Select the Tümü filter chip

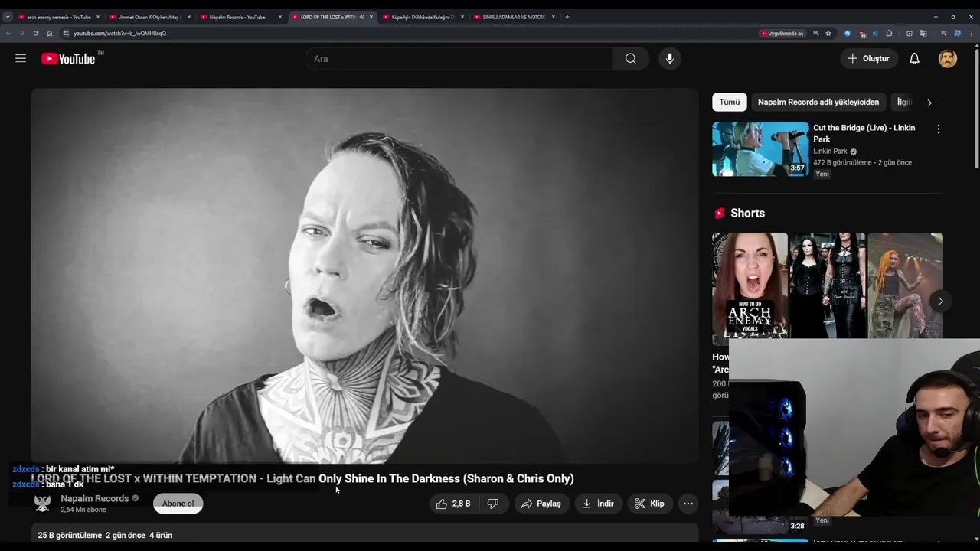[729, 102]
